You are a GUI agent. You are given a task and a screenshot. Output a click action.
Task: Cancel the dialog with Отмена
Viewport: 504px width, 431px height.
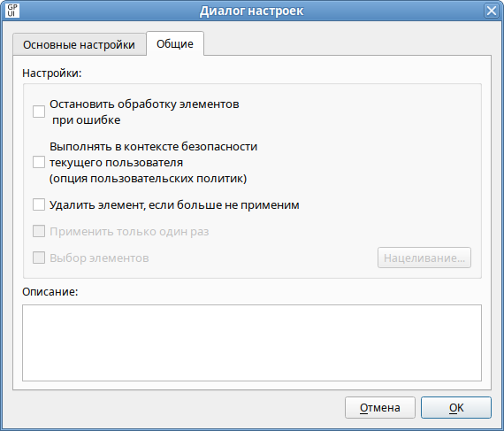380,407
